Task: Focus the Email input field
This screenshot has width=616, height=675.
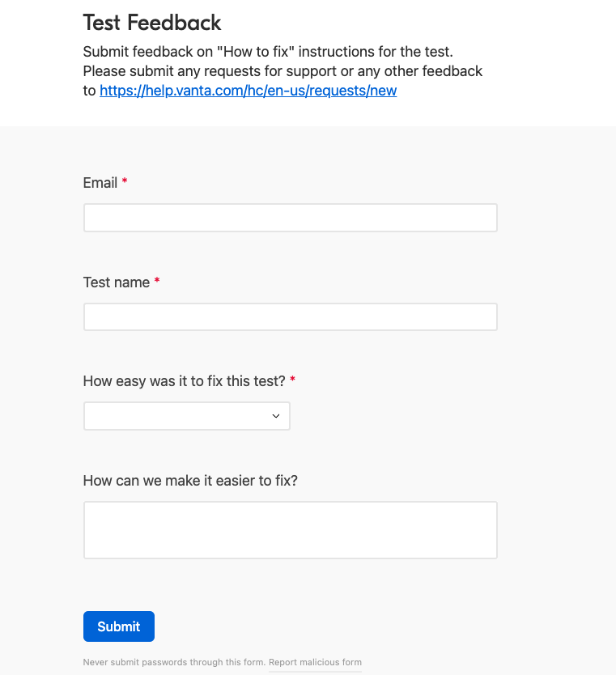Action: coord(291,218)
